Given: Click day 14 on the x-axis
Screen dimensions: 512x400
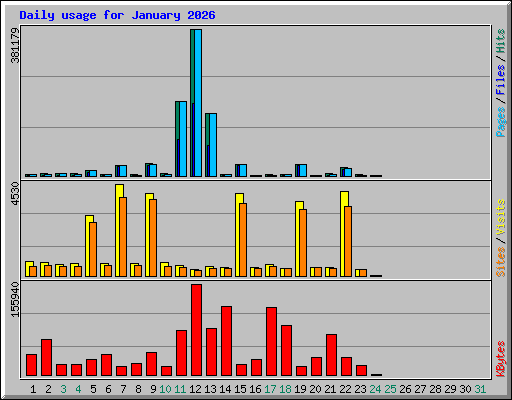Looking at the screenshot, I should tap(225, 389).
